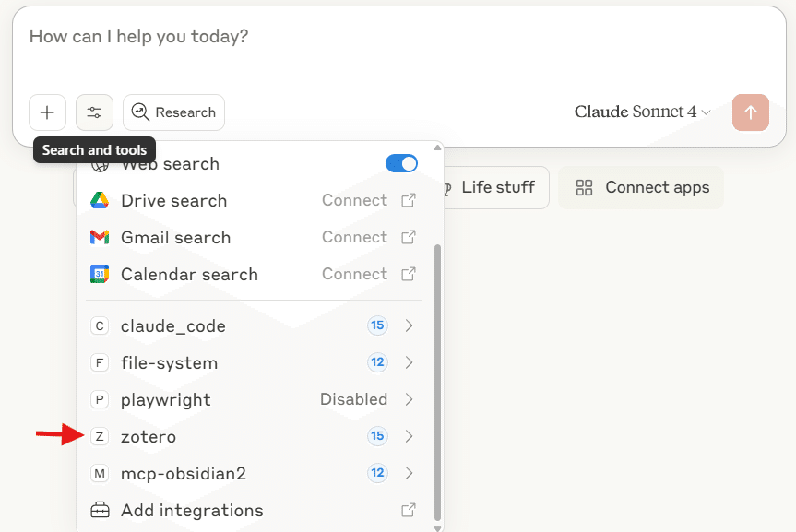Viewport: 796px width, 532px height.
Task: Click the C icon beside claude_code
Action: [x=100, y=325]
